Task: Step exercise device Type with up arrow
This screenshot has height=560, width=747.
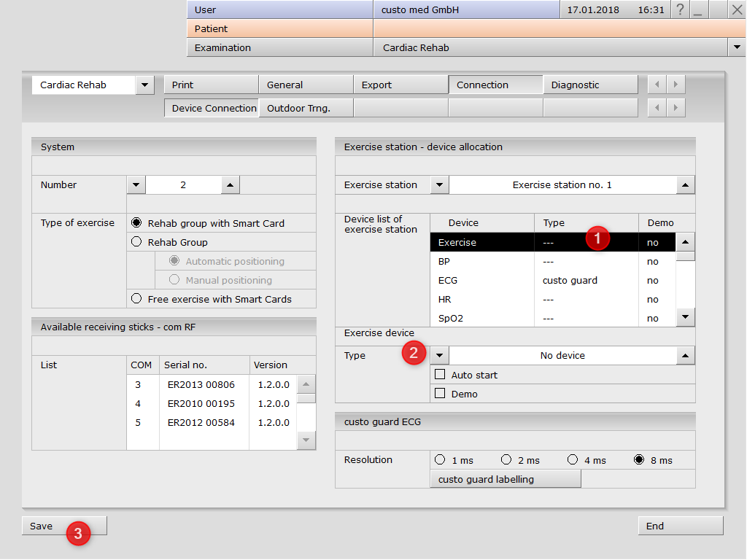Action: pos(685,355)
